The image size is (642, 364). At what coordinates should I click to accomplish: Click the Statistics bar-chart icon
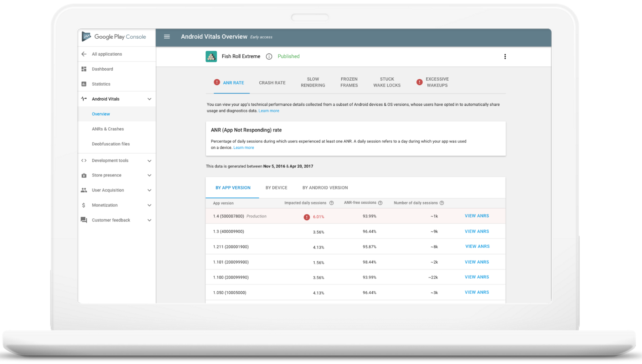tap(84, 84)
